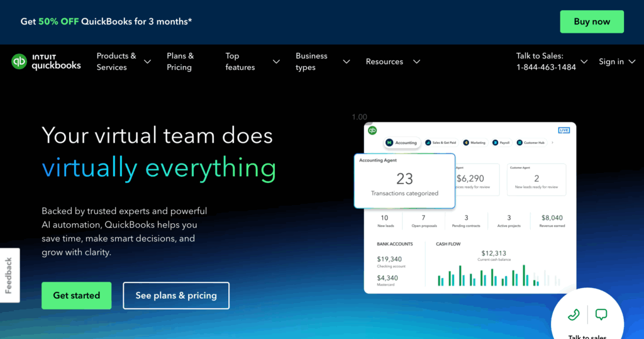Select the Sales & Get Paid pill
The height and width of the screenshot is (339, 644).
coord(440,143)
